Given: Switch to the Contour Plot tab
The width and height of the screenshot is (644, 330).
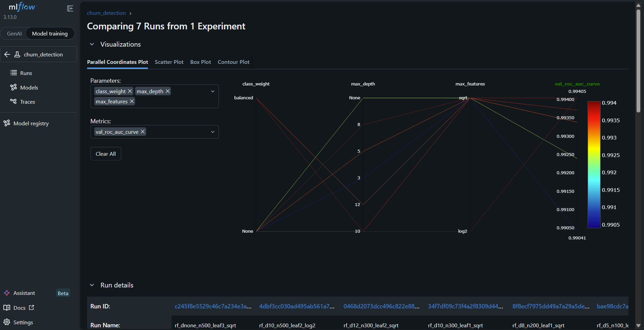Looking at the screenshot, I should tap(234, 62).
